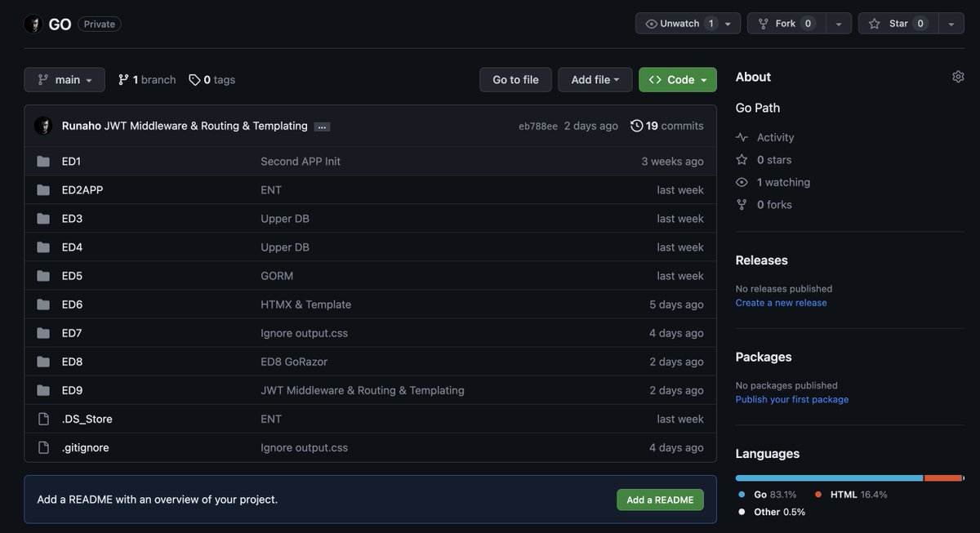The image size is (980, 533).
Task: Click the Runaho author name
Action: 82,126
